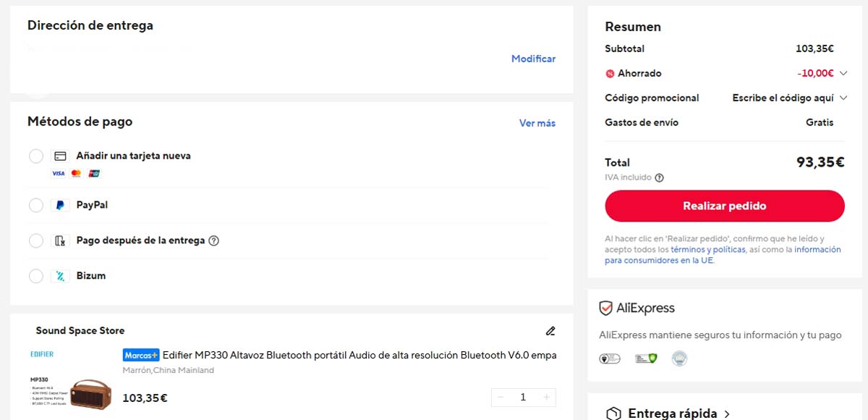868x420 pixels.
Task: Expand the Código promocional input dropdown
Action: point(843,98)
